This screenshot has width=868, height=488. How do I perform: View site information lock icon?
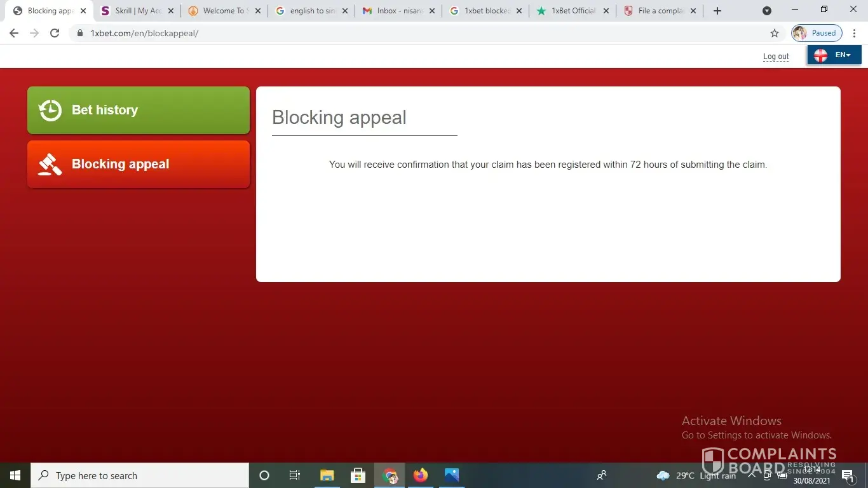(80, 33)
